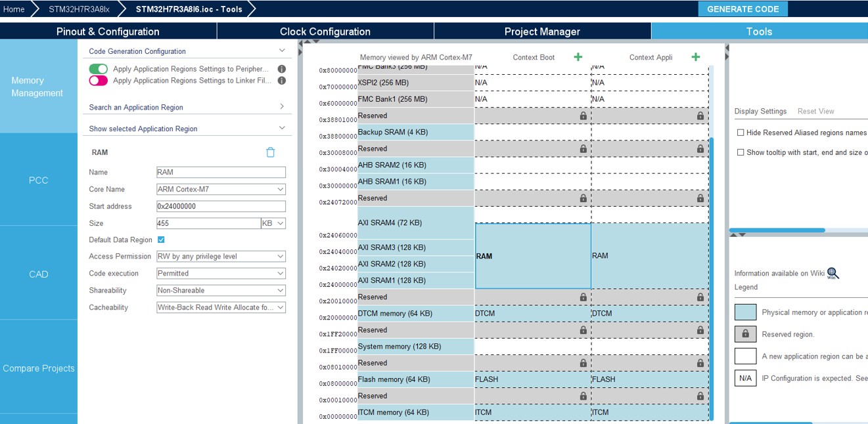Enable Show tooltip with start, end and size
868x424 pixels.
point(741,152)
